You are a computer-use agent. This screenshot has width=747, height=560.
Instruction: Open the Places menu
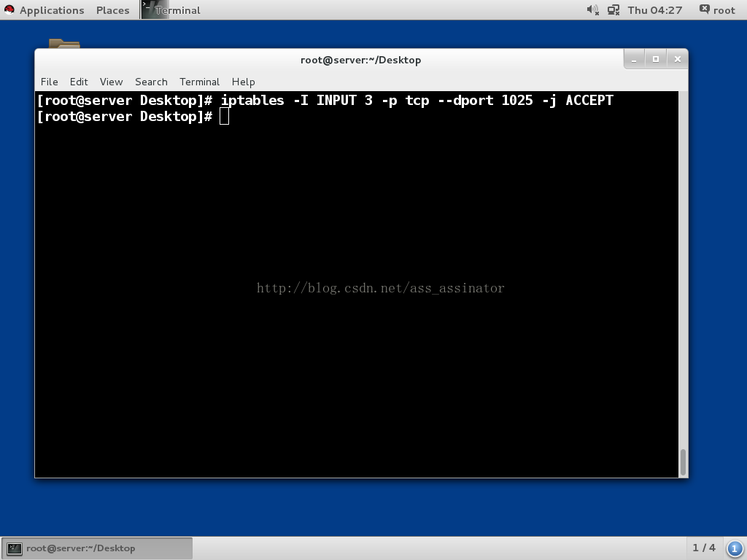(x=112, y=10)
